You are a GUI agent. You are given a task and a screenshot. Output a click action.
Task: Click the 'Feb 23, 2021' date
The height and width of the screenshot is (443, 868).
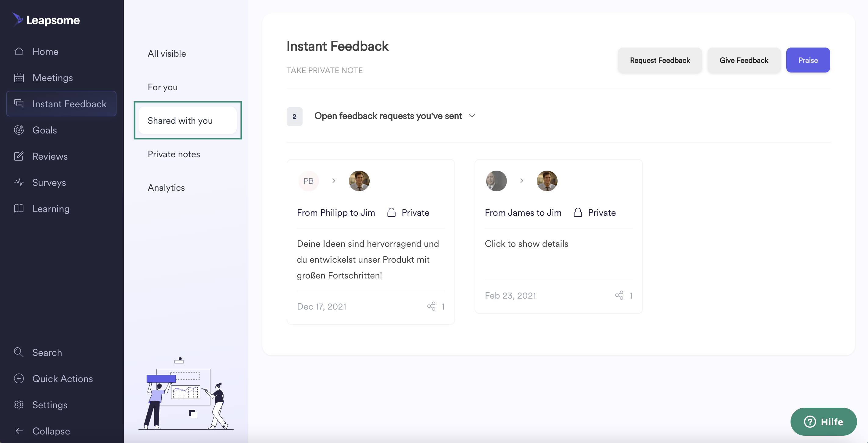click(510, 295)
